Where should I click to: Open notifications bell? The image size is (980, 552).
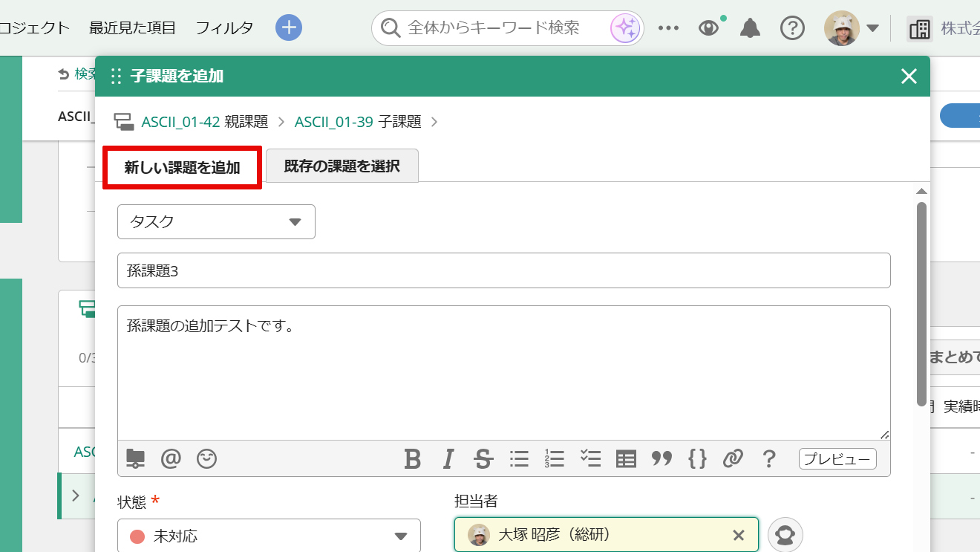click(x=751, y=28)
